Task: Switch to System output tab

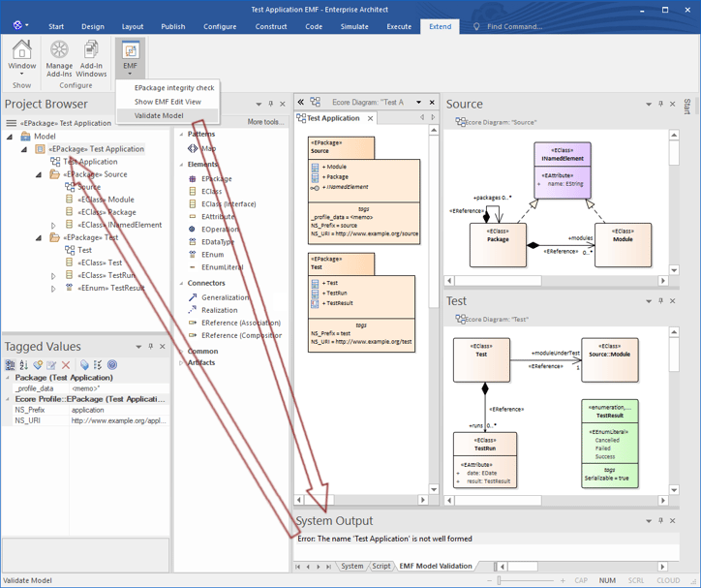Action: click(351, 566)
